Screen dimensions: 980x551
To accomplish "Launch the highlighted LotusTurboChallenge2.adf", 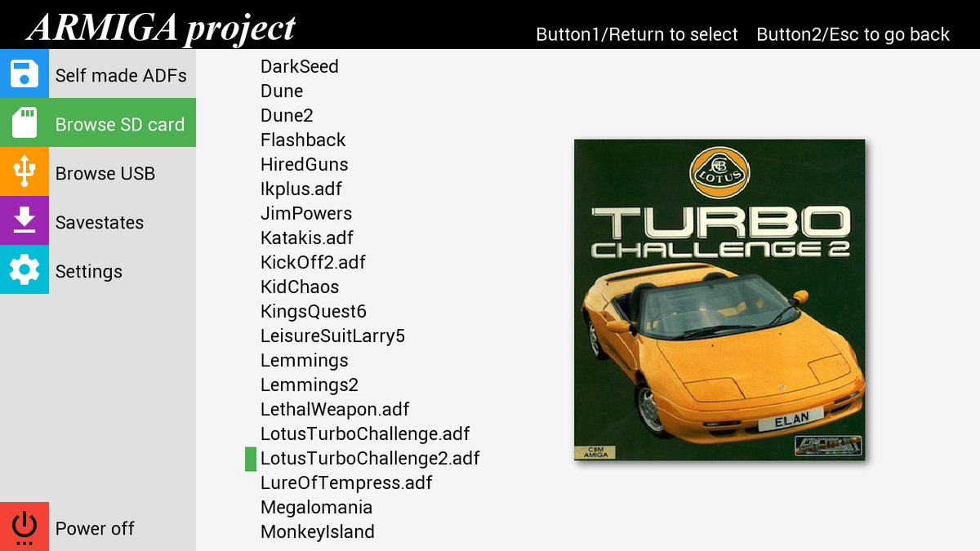I will click(370, 458).
